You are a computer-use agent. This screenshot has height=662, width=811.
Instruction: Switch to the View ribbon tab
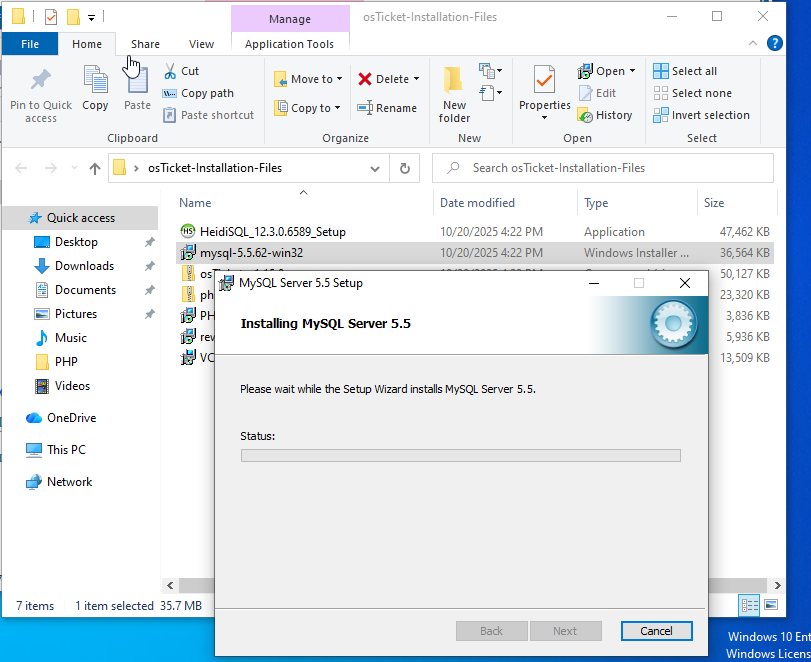coord(201,44)
